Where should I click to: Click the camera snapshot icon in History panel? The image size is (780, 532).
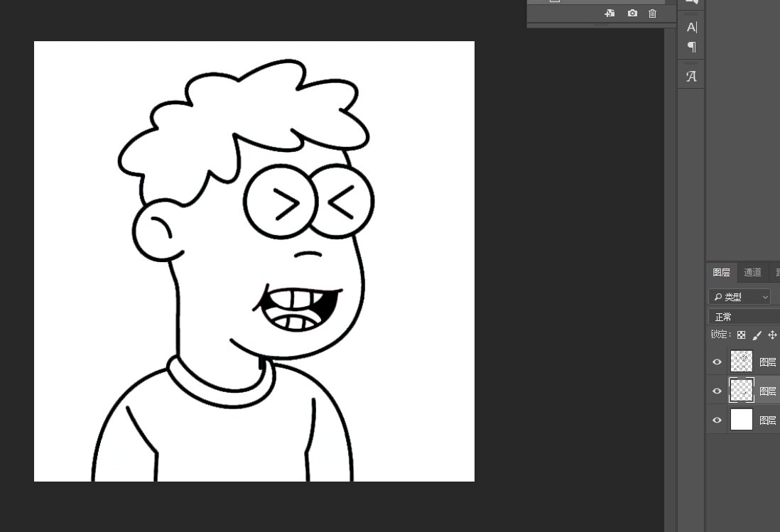pos(632,13)
